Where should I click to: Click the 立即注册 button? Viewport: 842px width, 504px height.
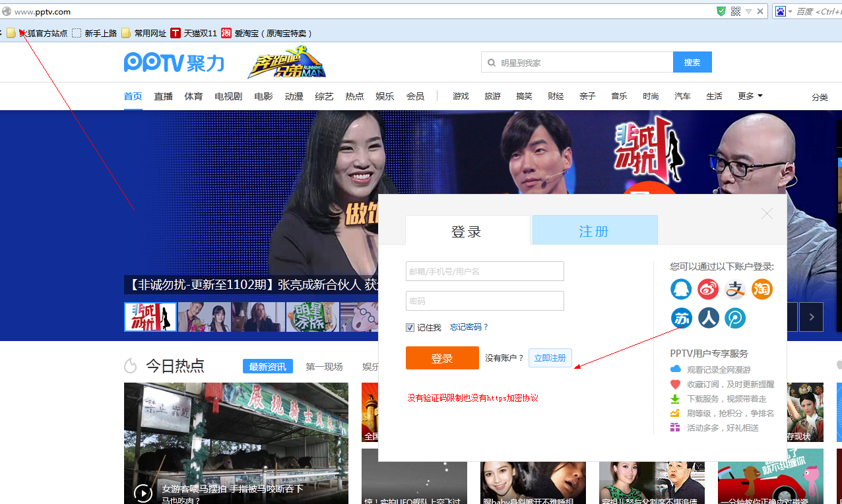[x=550, y=358]
